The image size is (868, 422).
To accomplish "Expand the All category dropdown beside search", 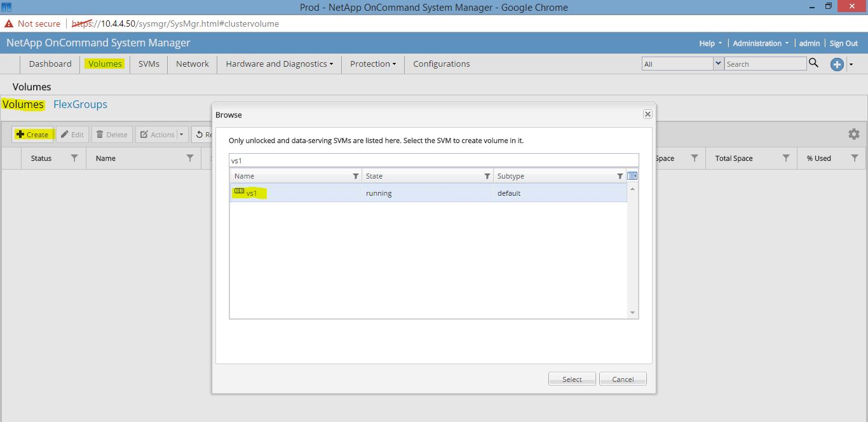I will pos(719,63).
